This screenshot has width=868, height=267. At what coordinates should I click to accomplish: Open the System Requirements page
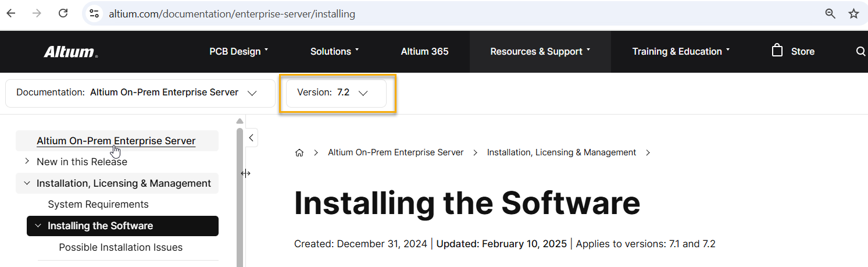point(98,204)
